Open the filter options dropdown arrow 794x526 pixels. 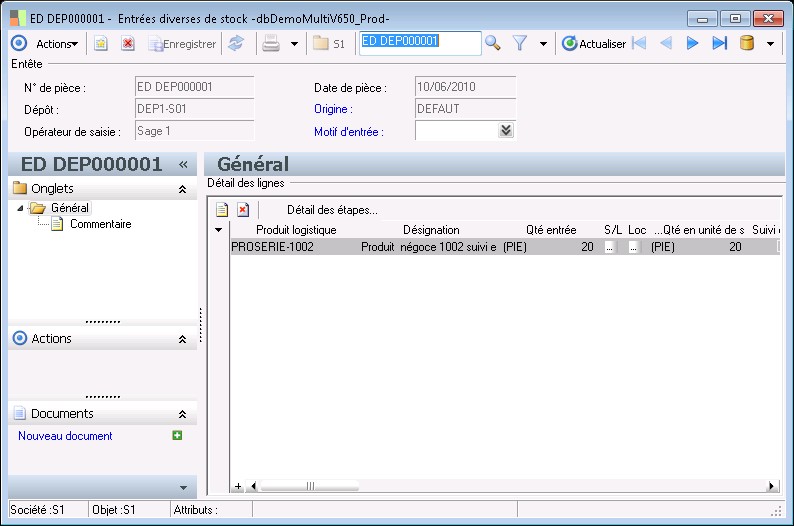click(543, 44)
